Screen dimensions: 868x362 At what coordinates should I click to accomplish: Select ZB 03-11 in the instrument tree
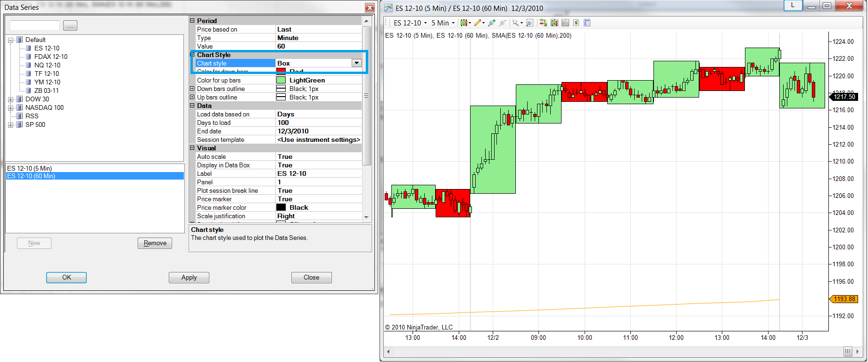tap(47, 90)
